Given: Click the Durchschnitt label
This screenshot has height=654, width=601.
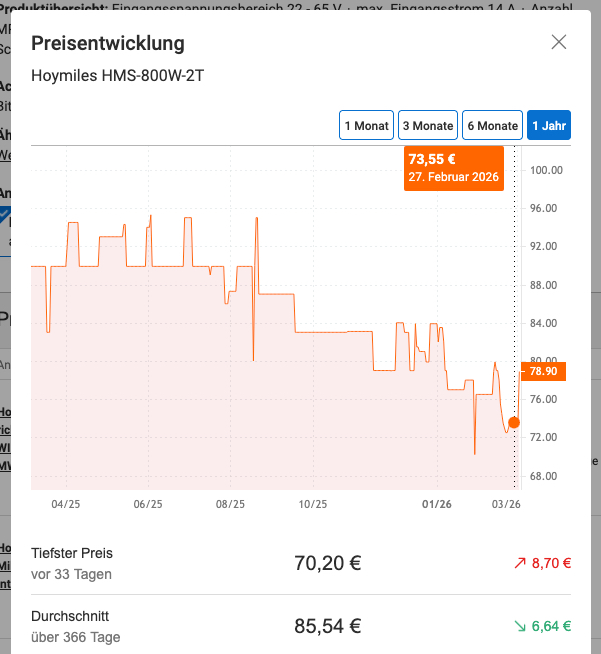Looking at the screenshot, I should pos(70,616).
